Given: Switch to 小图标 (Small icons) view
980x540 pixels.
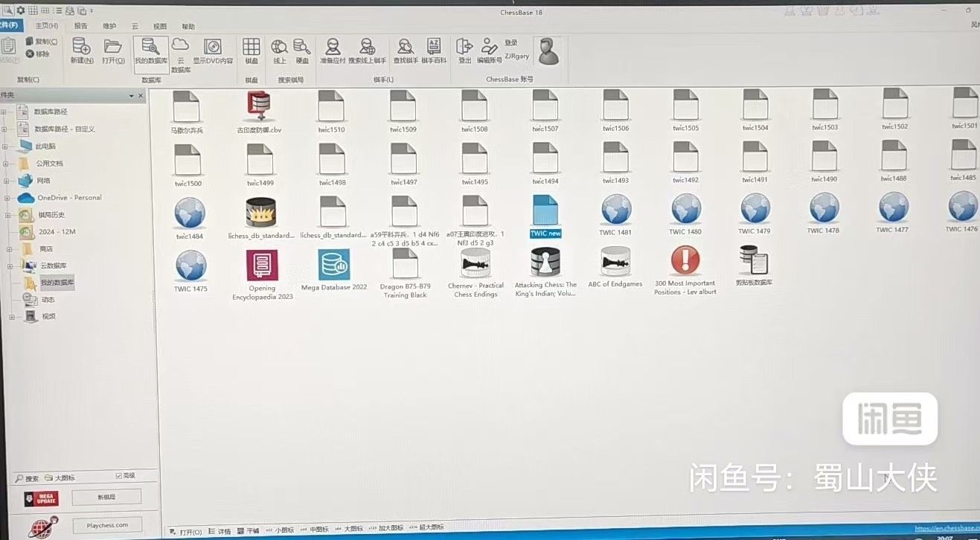Looking at the screenshot, I should coord(280,530).
